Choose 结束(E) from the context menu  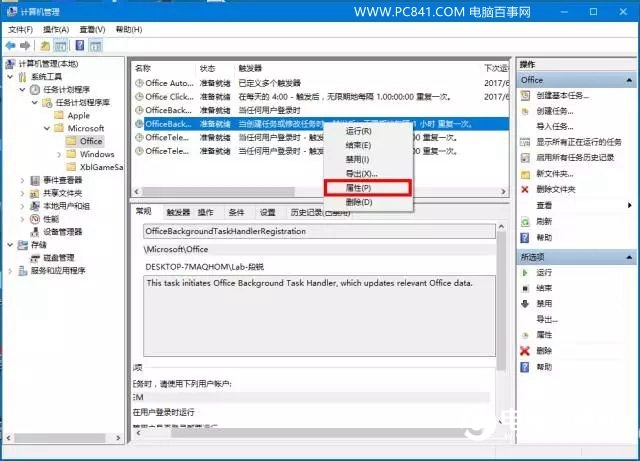coord(368,145)
